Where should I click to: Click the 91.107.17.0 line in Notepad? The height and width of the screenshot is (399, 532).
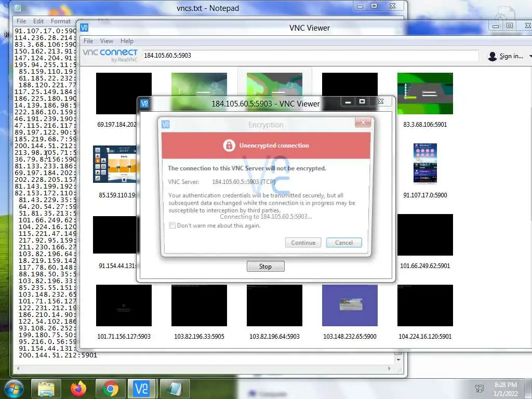point(46,31)
